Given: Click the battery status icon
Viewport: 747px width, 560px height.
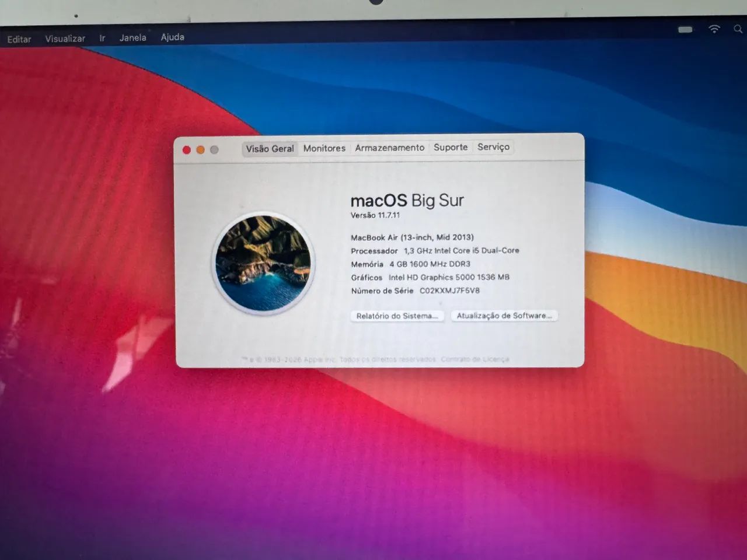Looking at the screenshot, I should pyautogui.click(x=685, y=29).
